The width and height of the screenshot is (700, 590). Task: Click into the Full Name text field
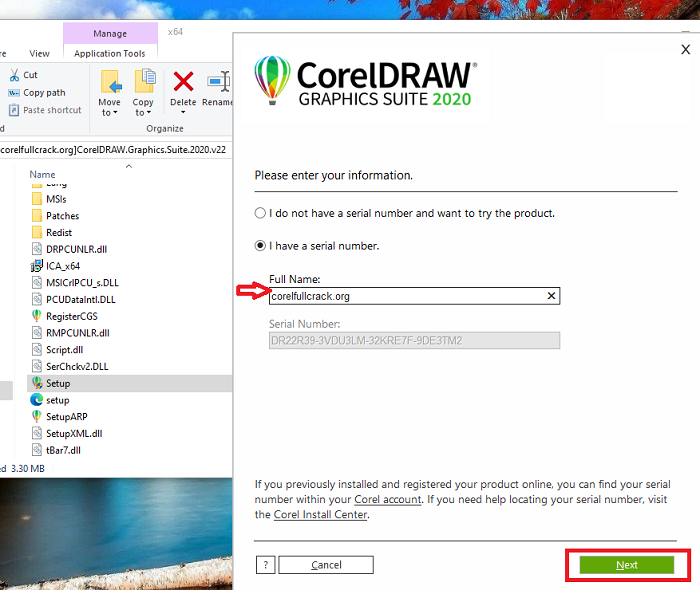point(405,296)
